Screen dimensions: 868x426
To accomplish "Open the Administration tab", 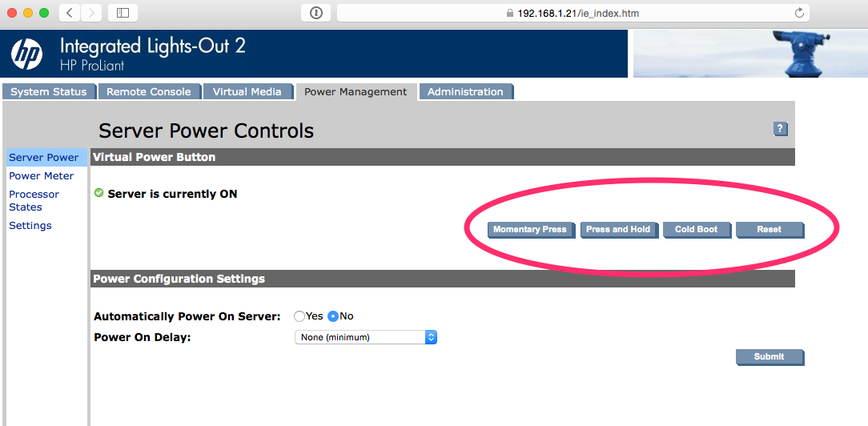I will tap(465, 92).
